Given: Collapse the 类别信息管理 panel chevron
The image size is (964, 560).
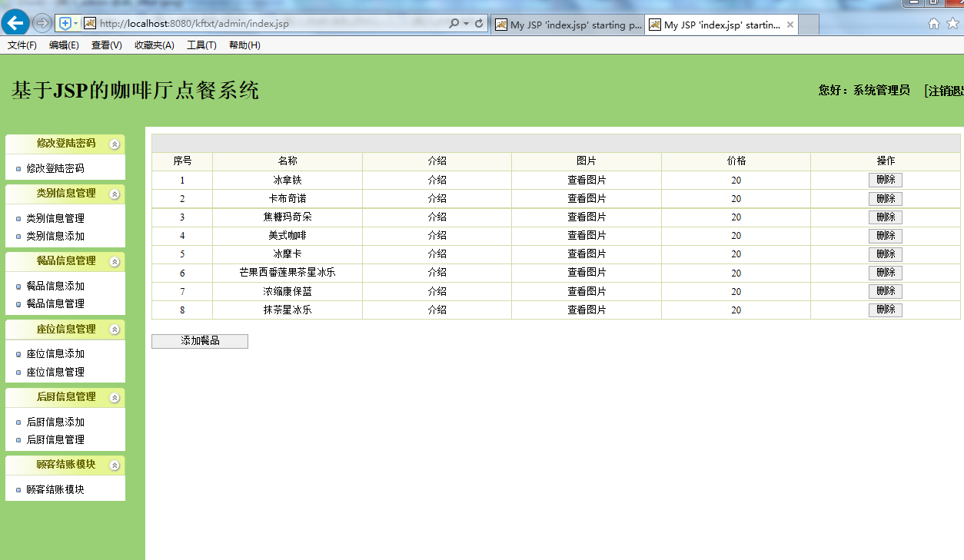Looking at the screenshot, I should (x=115, y=194).
